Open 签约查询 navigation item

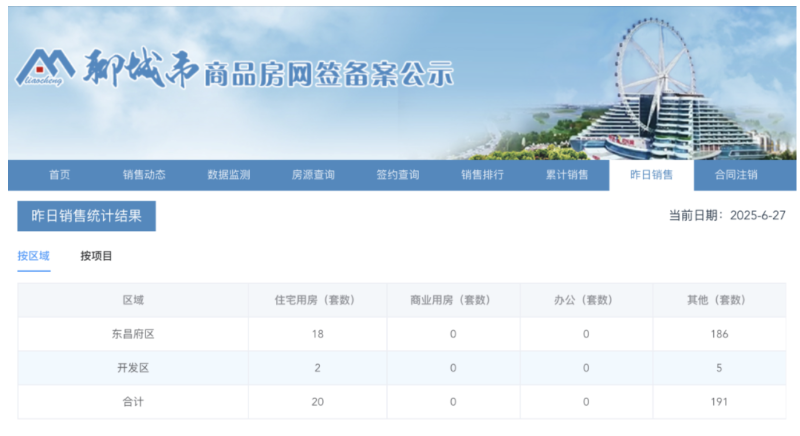[x=398, y=175]
